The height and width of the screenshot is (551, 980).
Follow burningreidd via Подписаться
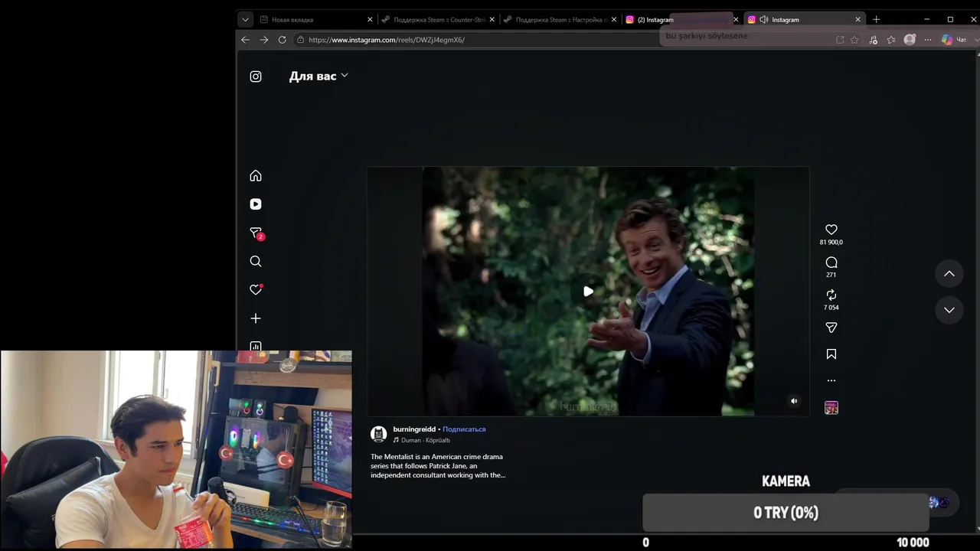click(464, 429)
